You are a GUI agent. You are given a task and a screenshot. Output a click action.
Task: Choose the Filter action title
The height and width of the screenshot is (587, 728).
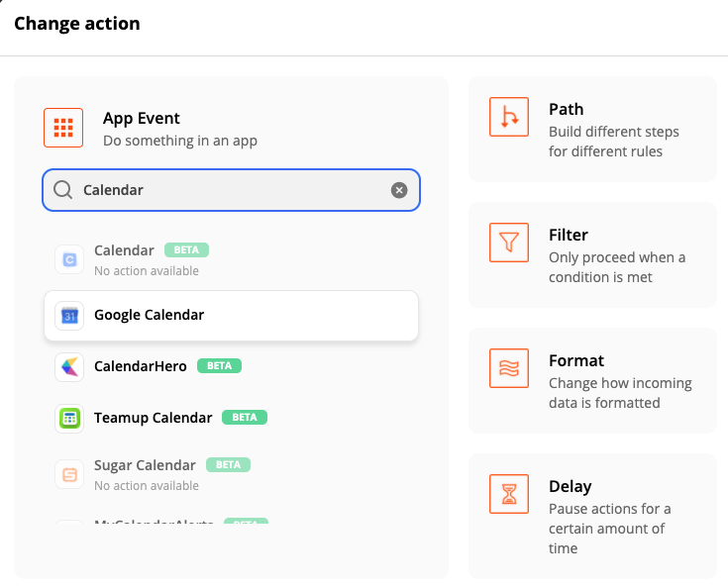tap(569, 235)
